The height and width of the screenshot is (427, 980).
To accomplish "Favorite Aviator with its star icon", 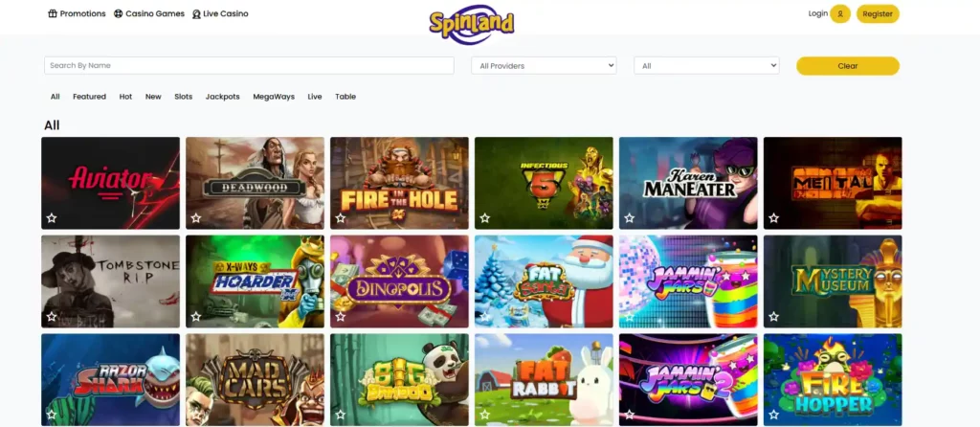I will (52, 217).
